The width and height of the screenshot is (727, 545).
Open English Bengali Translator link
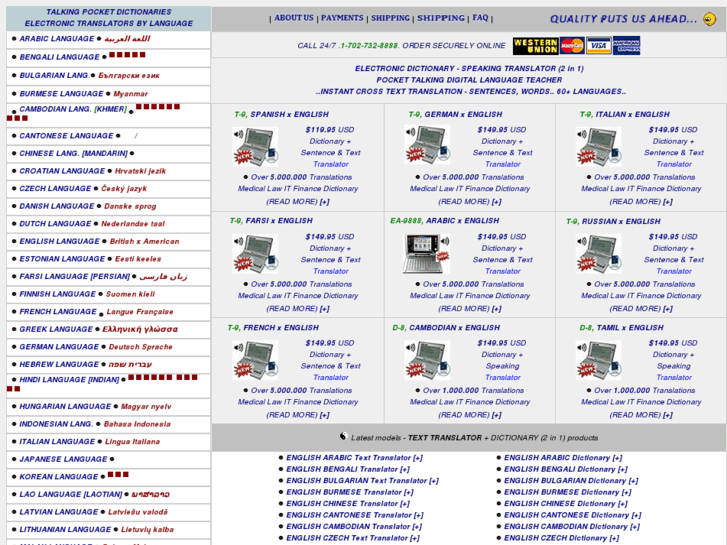click(x=348, y=470)
